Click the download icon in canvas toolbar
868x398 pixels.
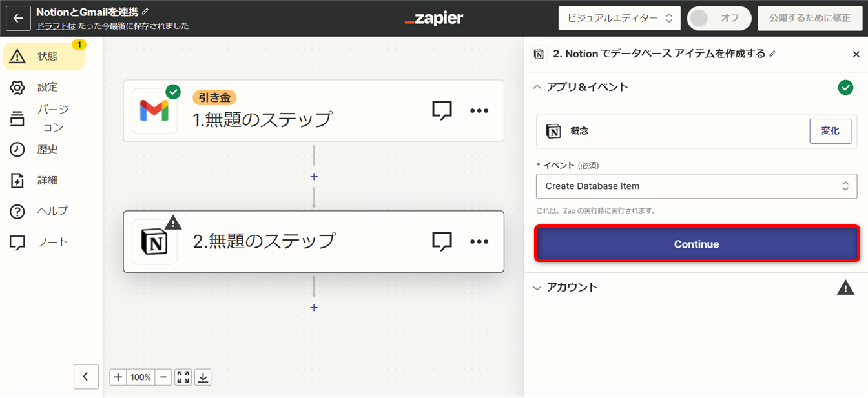[203, 377]
